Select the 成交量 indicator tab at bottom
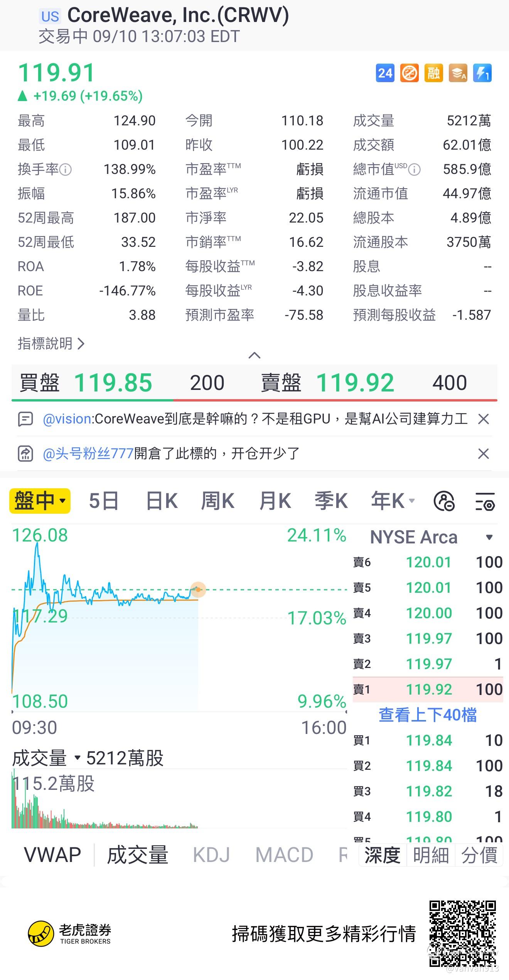 138,855
